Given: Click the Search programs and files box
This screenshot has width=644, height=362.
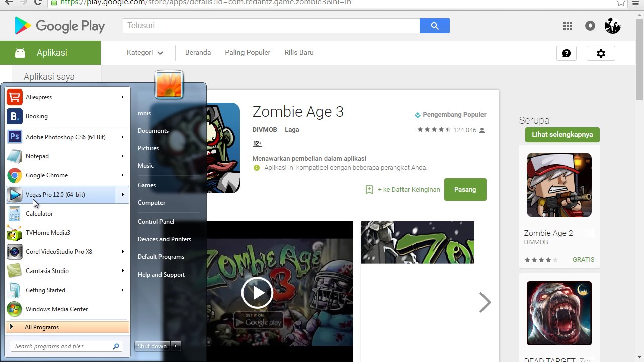Looking at the screenshot, I should point(66,346).
